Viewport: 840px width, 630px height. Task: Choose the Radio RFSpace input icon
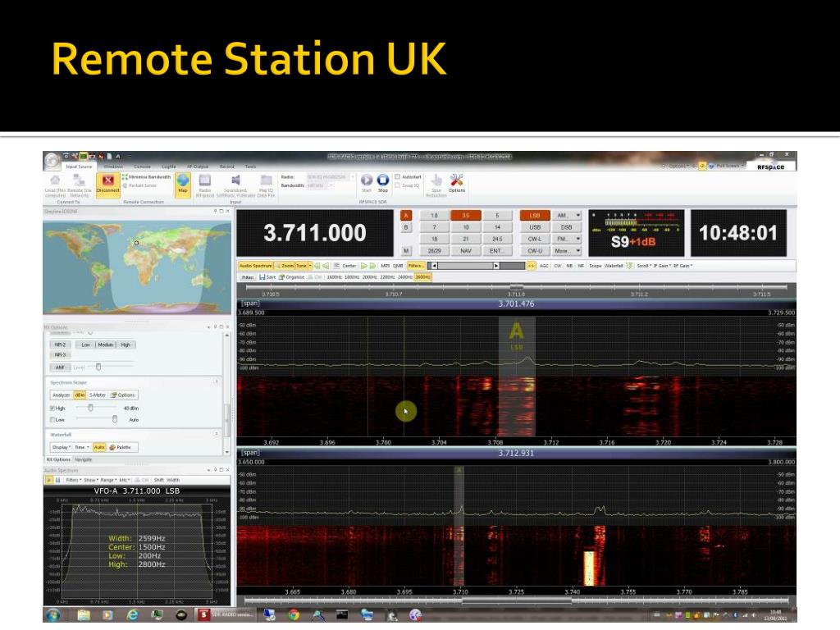tap(204, 180)
